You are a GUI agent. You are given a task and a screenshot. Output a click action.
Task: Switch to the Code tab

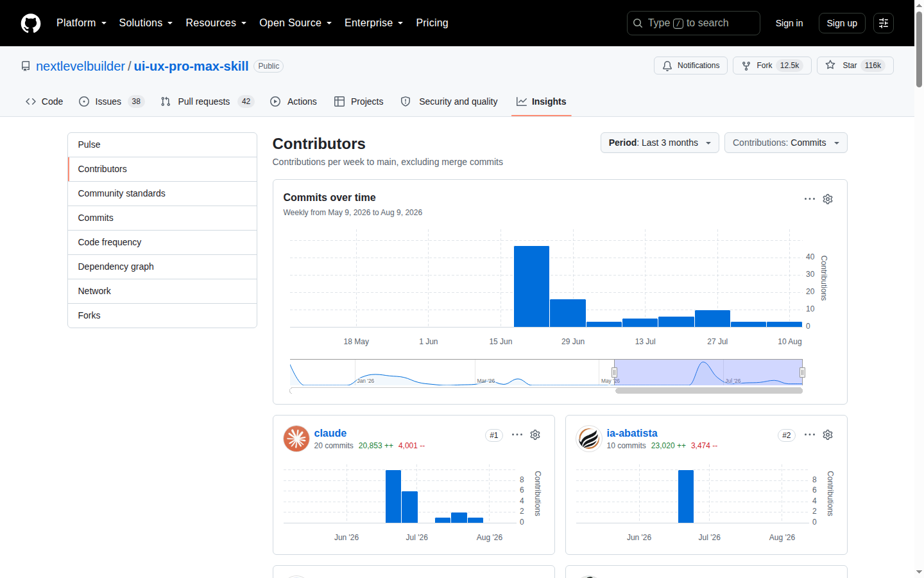[44, 101]
